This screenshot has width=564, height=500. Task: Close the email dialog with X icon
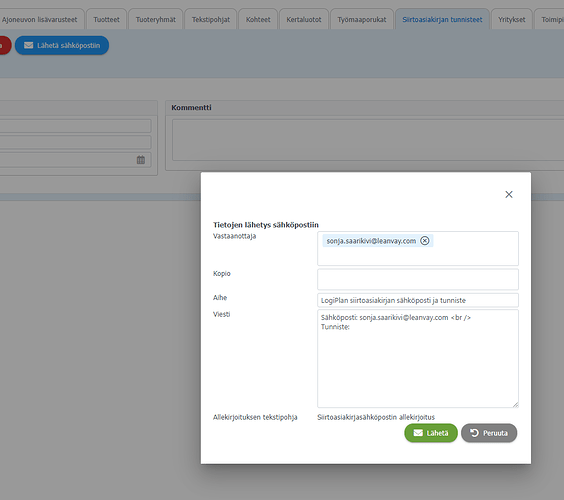pyautogui.click(x=509, y=194)
